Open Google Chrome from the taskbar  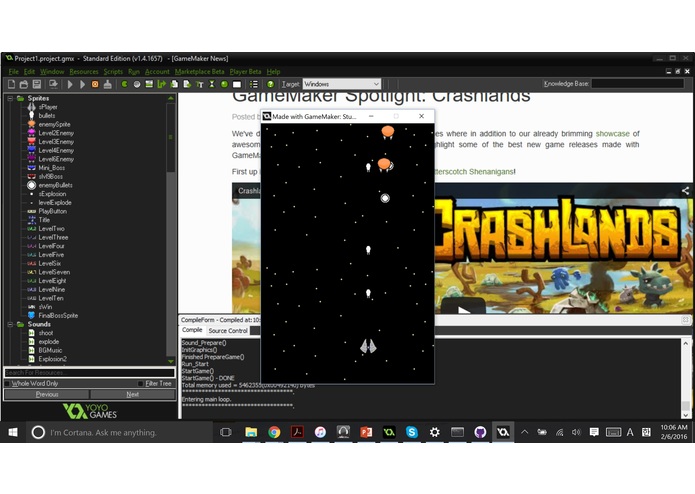pyautogui.click(x=274, y=432)
